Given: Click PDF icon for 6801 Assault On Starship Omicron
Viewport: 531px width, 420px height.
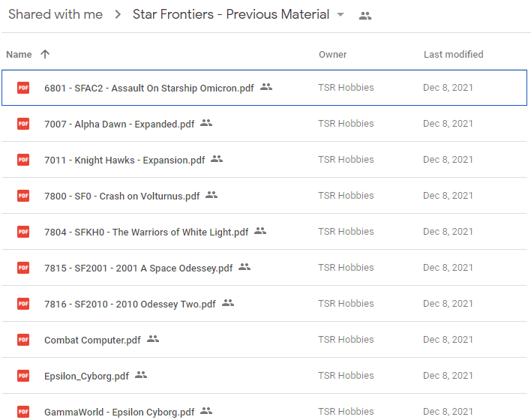Looking at the screenshot, I should (x=23, y=88).
